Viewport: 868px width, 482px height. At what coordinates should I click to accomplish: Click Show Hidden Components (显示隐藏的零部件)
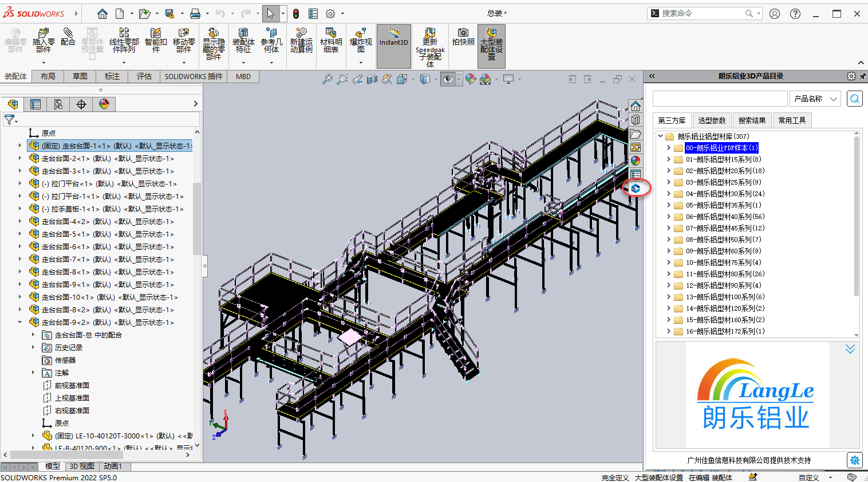(x=214, y=44)
